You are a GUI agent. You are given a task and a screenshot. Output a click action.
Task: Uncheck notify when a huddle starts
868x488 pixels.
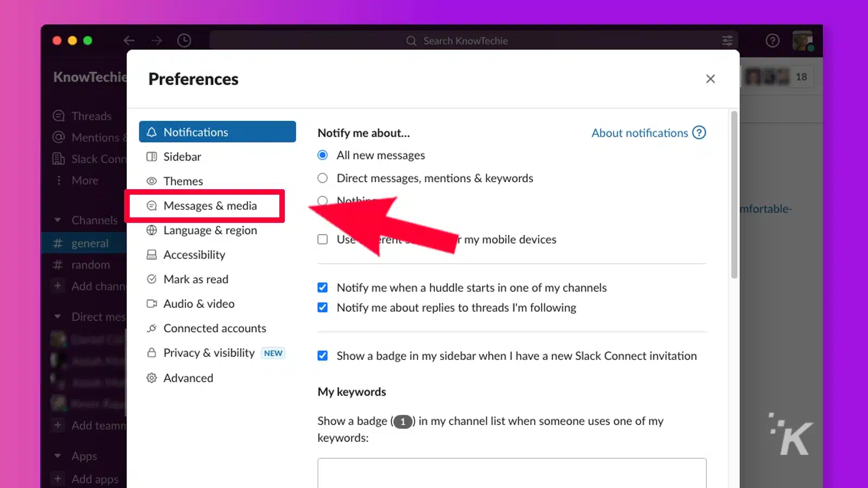click(323, 287)
